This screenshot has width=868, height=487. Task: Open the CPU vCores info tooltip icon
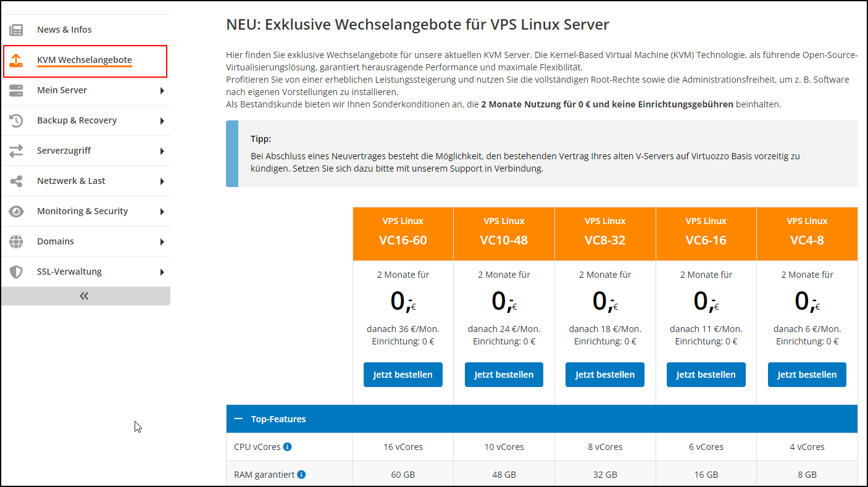(x=289, y=446)
